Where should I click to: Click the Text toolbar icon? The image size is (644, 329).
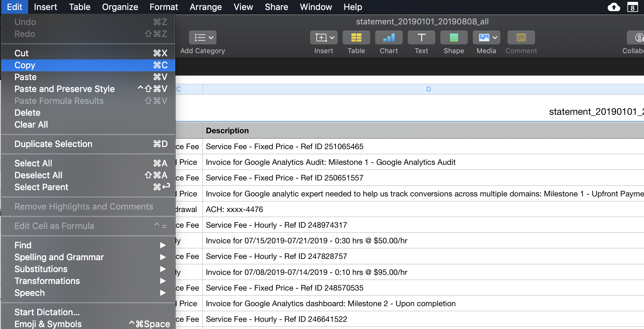(421, 38)
